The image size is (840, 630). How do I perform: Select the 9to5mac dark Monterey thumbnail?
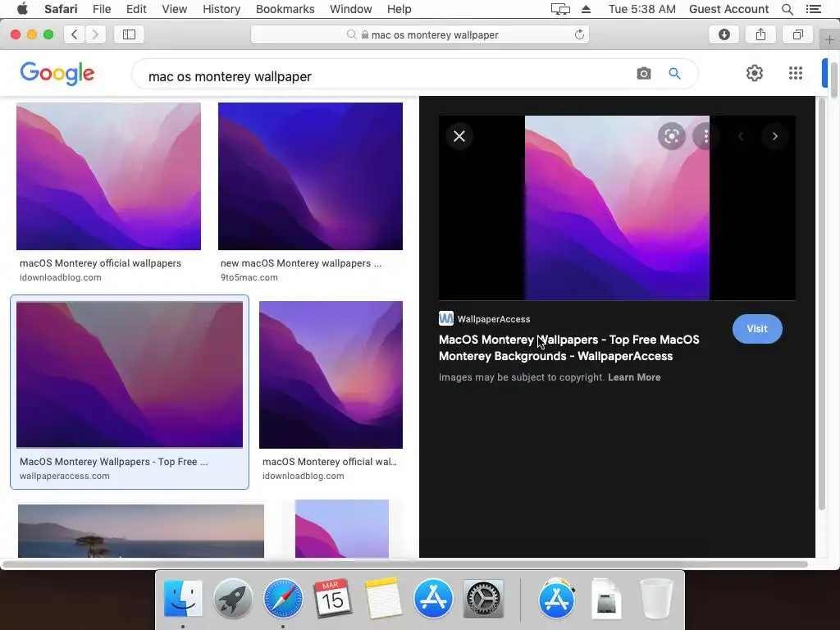310,176
